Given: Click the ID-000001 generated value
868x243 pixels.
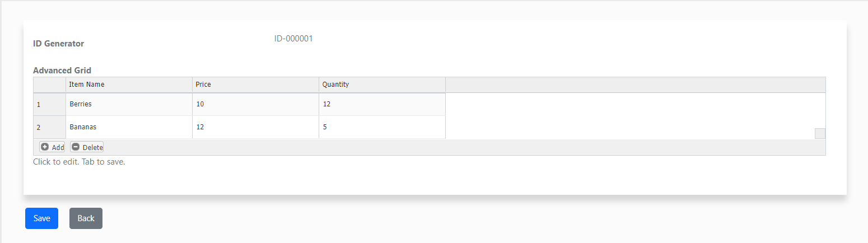Looking at the screenshot, I should 293,39.
